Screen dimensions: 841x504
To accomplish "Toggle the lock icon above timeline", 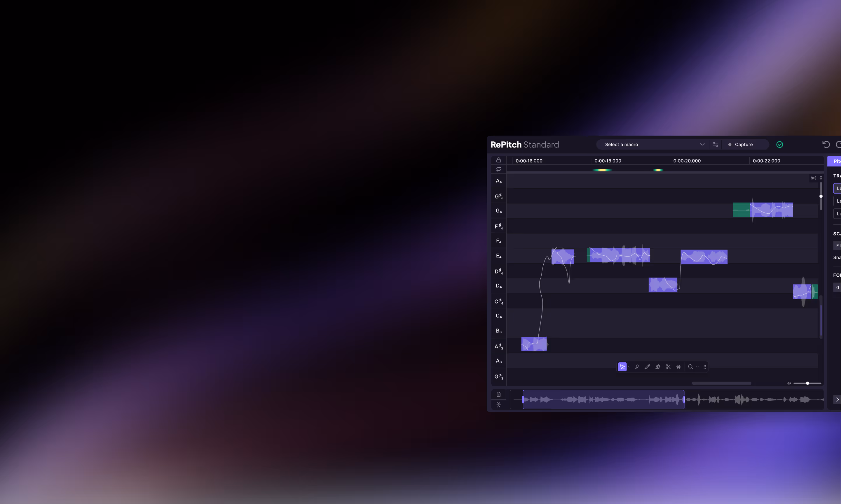I will pyautogui.click(x=498, y=160).
